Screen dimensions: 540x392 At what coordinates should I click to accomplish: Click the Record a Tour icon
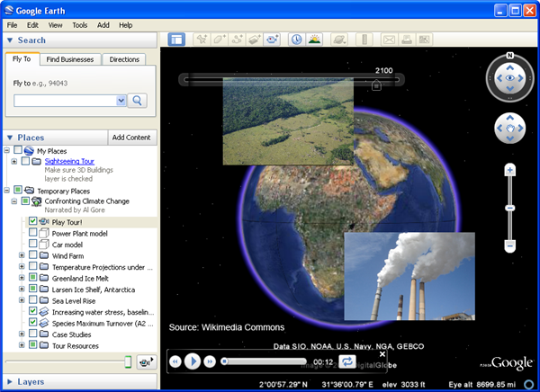point(273,40)
